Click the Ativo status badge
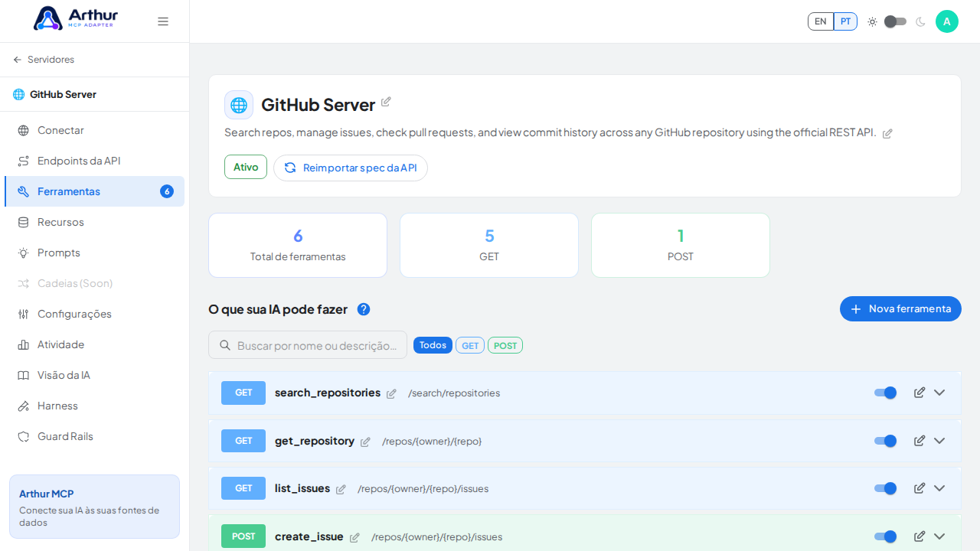This screenshot has height=551, width=980. 246,167
